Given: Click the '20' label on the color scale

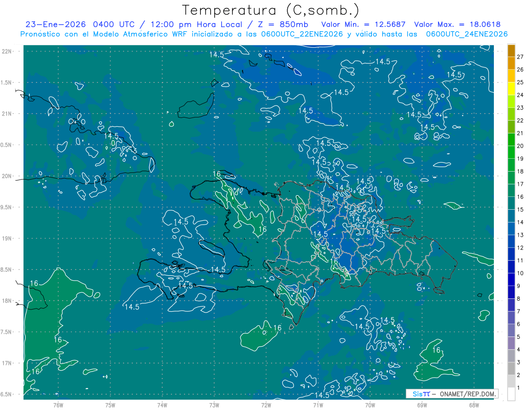Looking at the screenshot, I should pyautogui.click(x=520, y=146).
